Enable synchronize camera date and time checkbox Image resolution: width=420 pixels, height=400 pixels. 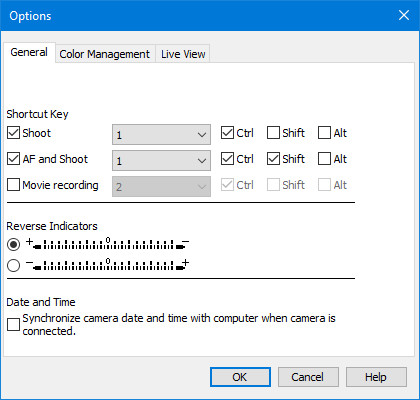[13, 324]
